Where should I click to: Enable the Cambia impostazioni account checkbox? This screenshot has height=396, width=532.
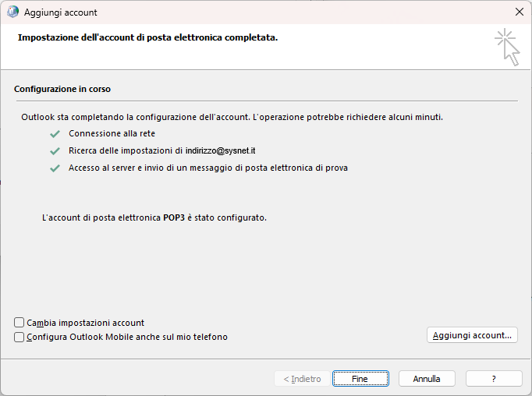click(x=19, y=323)
